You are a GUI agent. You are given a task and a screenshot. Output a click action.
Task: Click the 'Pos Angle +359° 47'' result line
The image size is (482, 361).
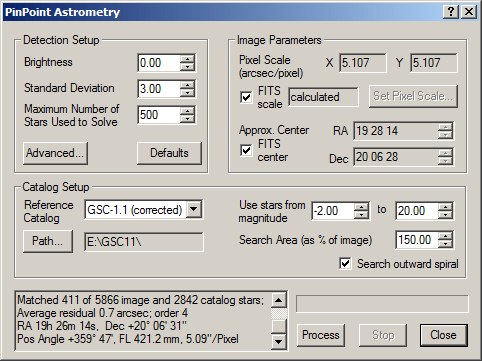point(128,339)
